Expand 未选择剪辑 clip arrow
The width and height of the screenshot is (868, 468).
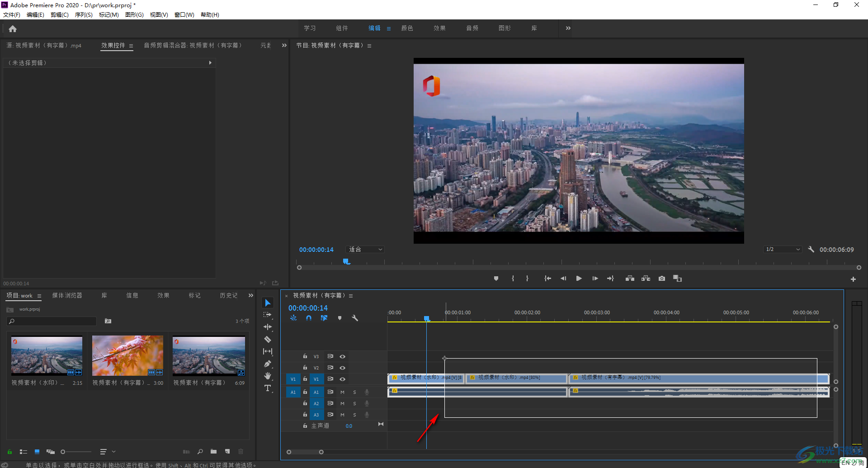(x=210, y=63)
